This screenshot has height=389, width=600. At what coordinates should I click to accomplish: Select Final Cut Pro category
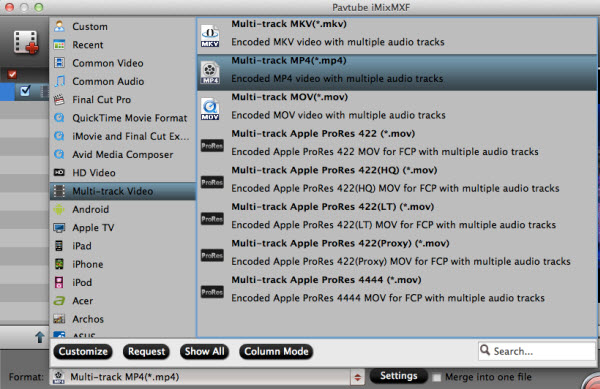pyautogui.click(x=122, y=100)
